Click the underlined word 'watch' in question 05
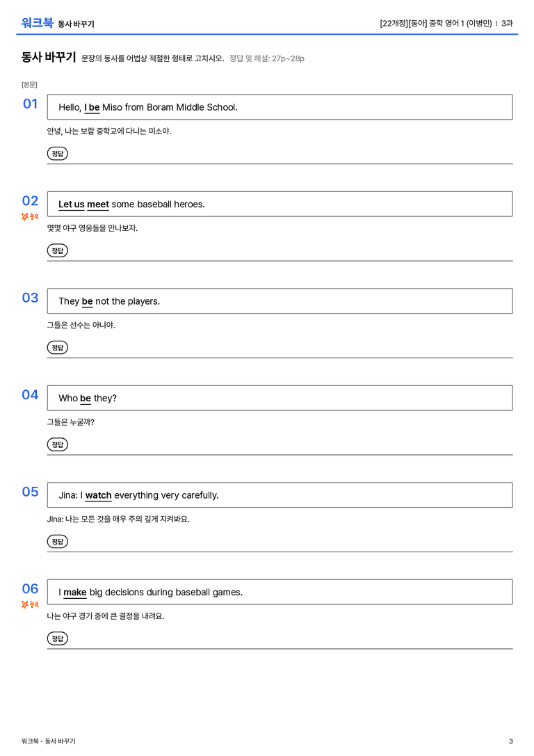534x756 pixels. pyautogui.click(x=98, y=495)
